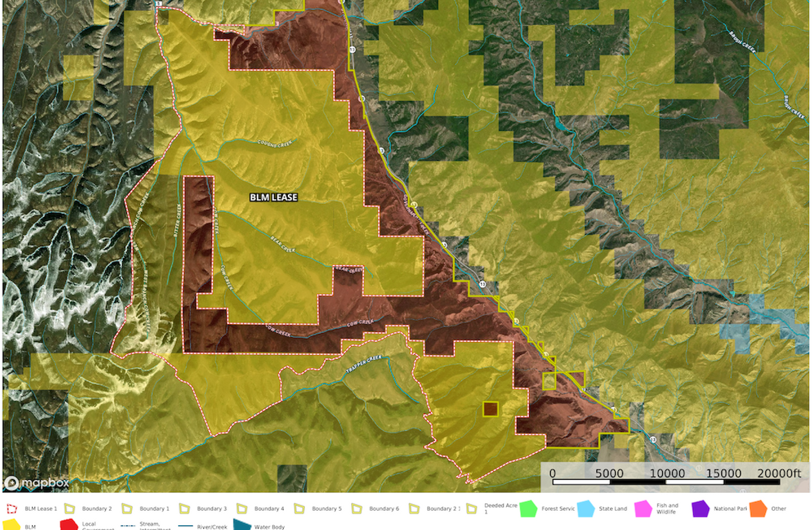812x530 pixels.
Task: Click the teal Water Body swatch
Action: click(242, 525)
